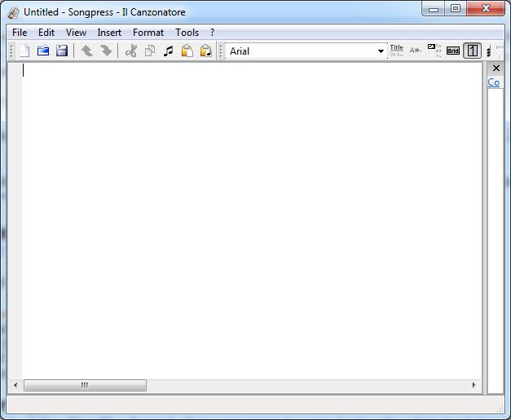
Task: Open the Arial font dropdown
Action: (x=381, y=51)
